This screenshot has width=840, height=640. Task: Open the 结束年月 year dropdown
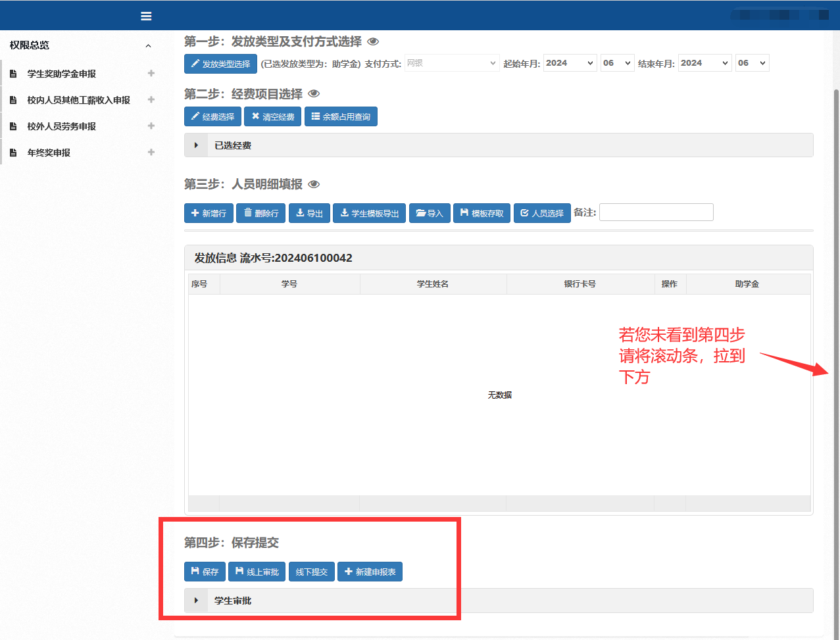705,63
